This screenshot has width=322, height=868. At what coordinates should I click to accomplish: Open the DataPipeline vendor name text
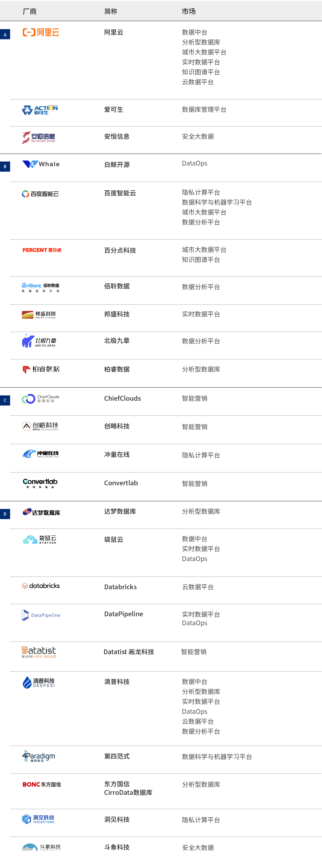coord(124,614)
